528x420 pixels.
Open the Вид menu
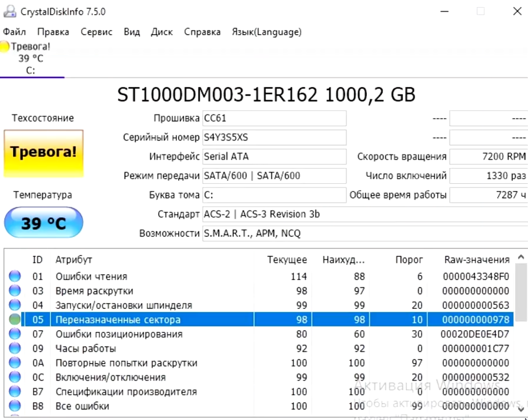(132, 32)
